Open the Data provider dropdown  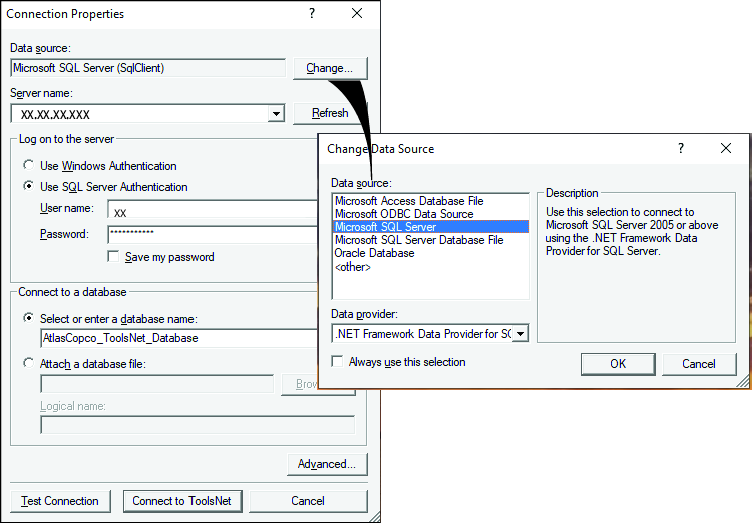coord(520,334)
